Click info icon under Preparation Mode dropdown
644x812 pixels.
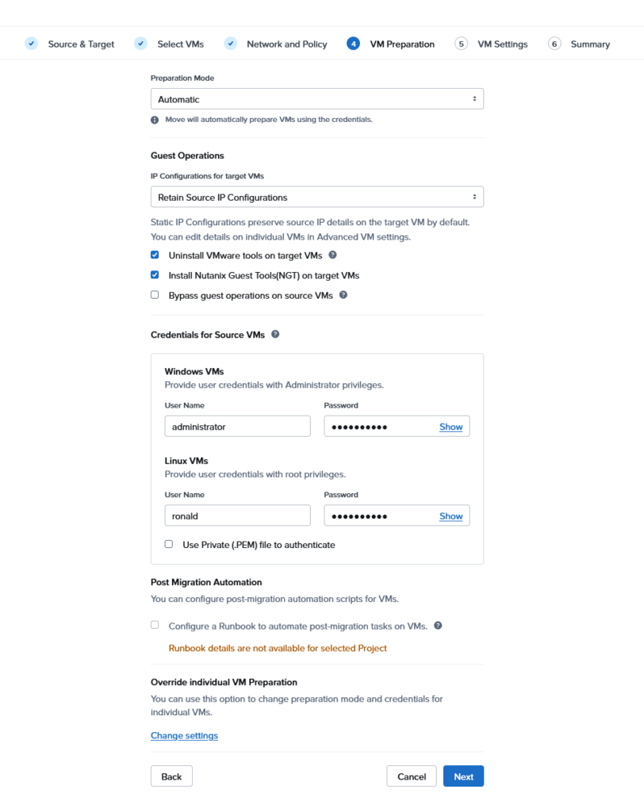(155, 120)
